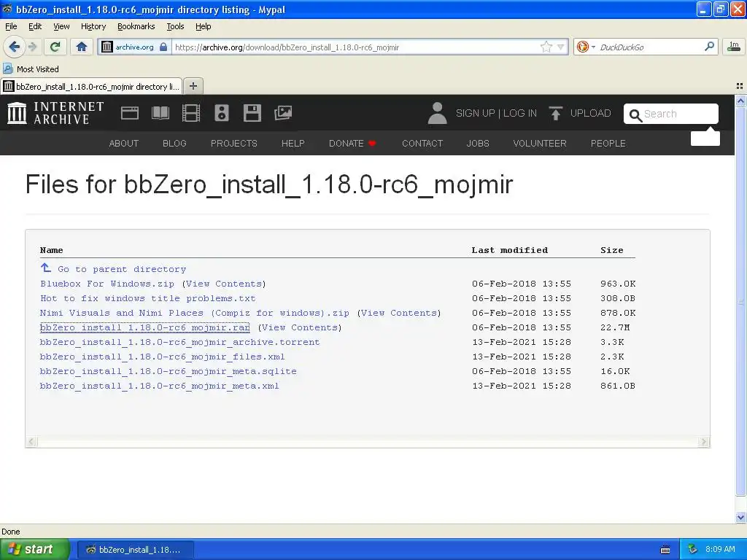Click the page scrollbar up arrow
The image size is (747, 560).
(x=740, y=101)
